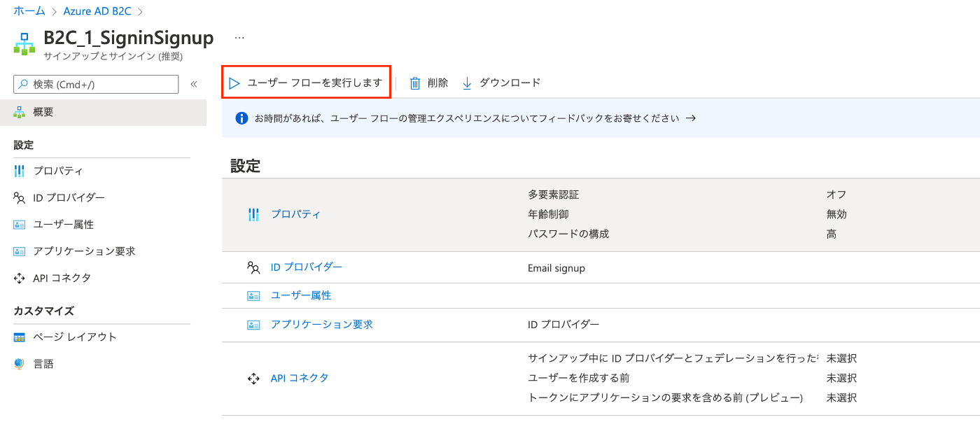The width and height of the screenshot is (980, 422).
Task: Open the プロパティ link in the settings table
Action: 295,214
